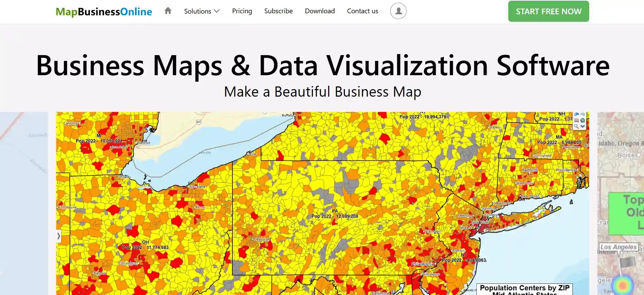Click the PA Pop 2022 12,989,208 label
644x295 pixels.
[x=335, y=214]
